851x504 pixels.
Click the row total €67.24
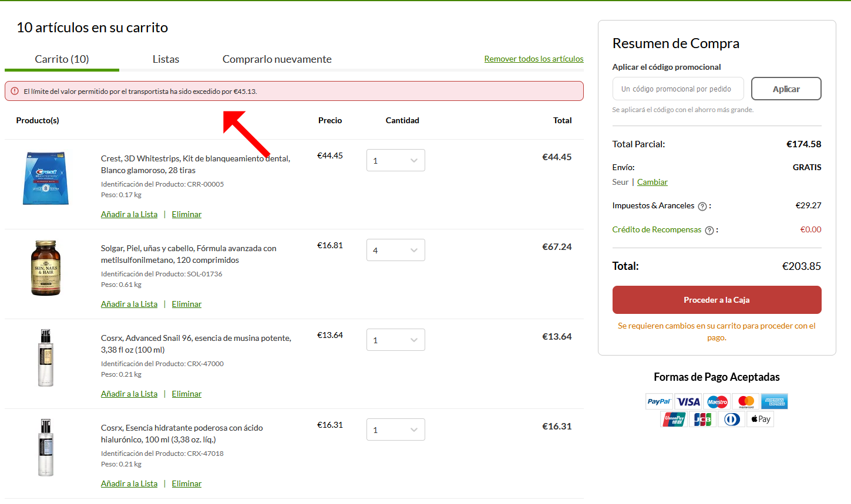557,246
